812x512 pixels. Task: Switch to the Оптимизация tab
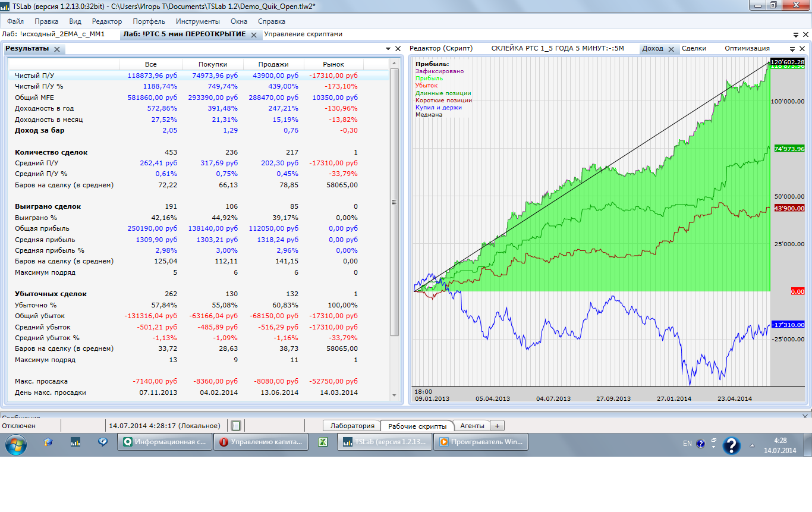tap(747, 49)
